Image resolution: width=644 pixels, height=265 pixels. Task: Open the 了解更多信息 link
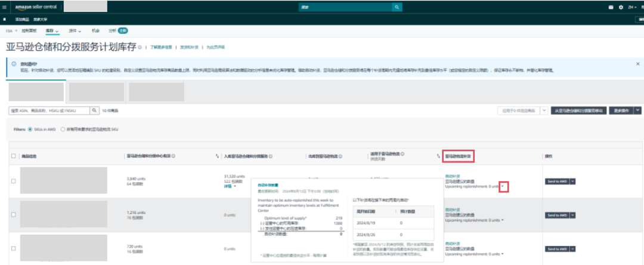[160, 47]
